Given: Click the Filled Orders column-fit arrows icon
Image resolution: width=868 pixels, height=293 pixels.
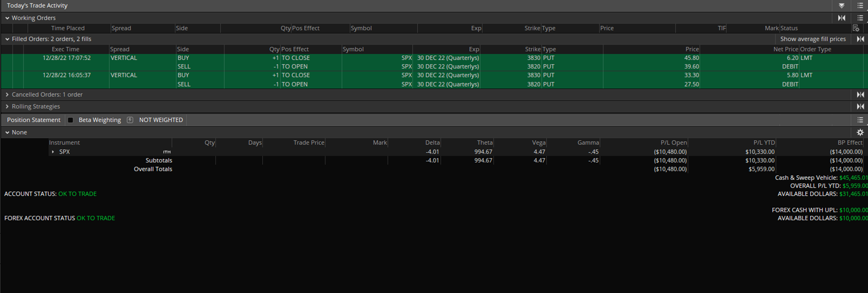Looking at the screenshot, I should (x=860, y=39).
